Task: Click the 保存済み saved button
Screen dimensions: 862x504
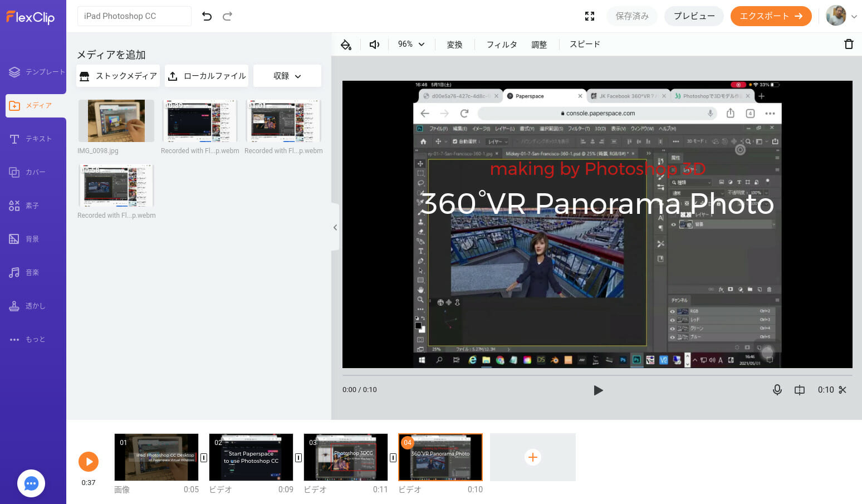Action: coord(632,16)
